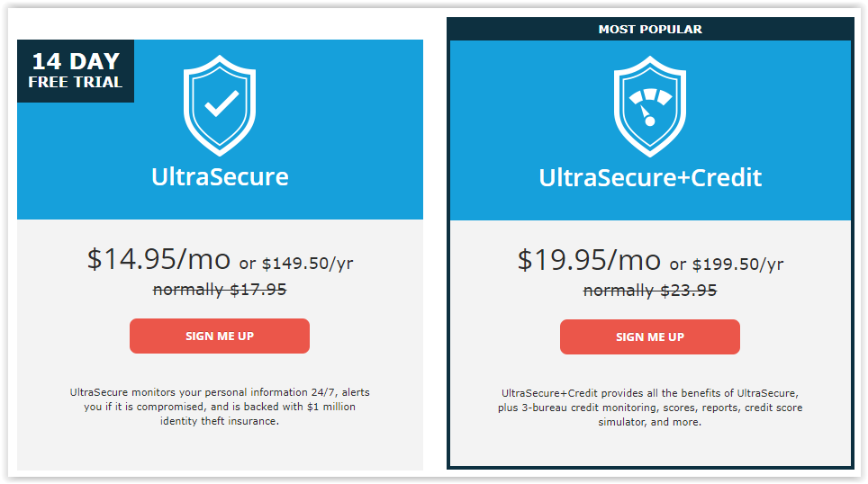Screen dimensions: 868x484
Task: Click the blue UltraSecure+Credit header panel
Action: click(x=650, y=130)
